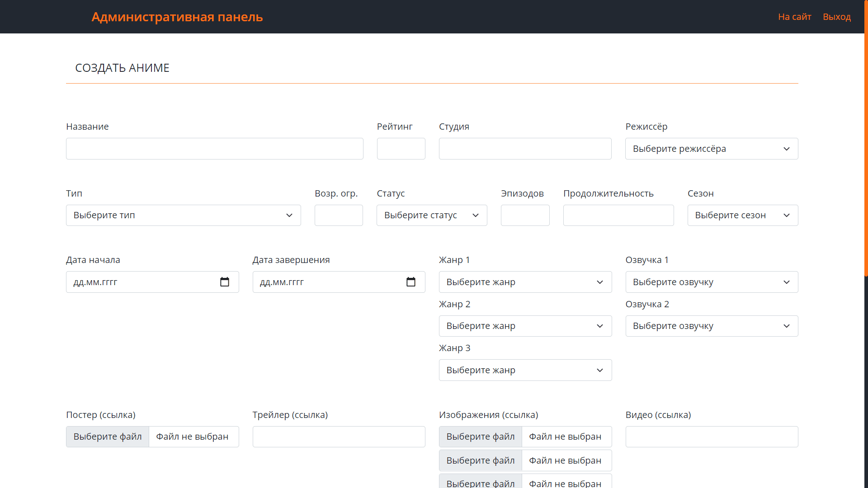Select a genre in Жанр 1
The image size is (868, 488).
click(x=525, y=282)
